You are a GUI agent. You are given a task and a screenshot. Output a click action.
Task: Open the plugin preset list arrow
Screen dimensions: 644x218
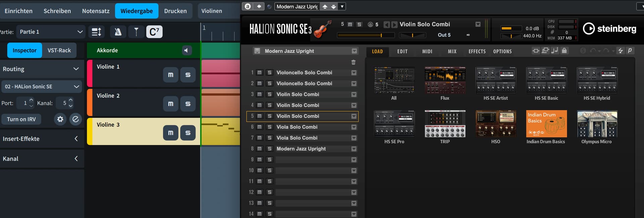[x=342, y=6]
